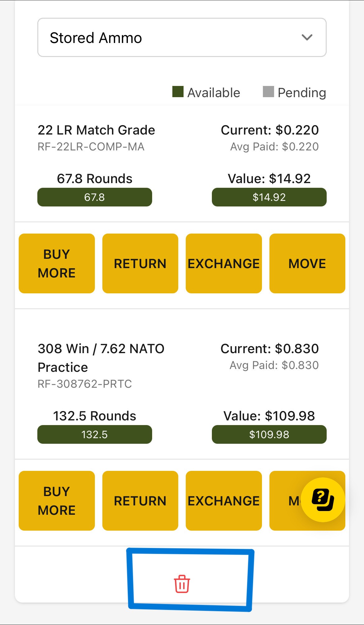Select the $14.92 value green bar
The image size is (364, 625).
point(269,197)
